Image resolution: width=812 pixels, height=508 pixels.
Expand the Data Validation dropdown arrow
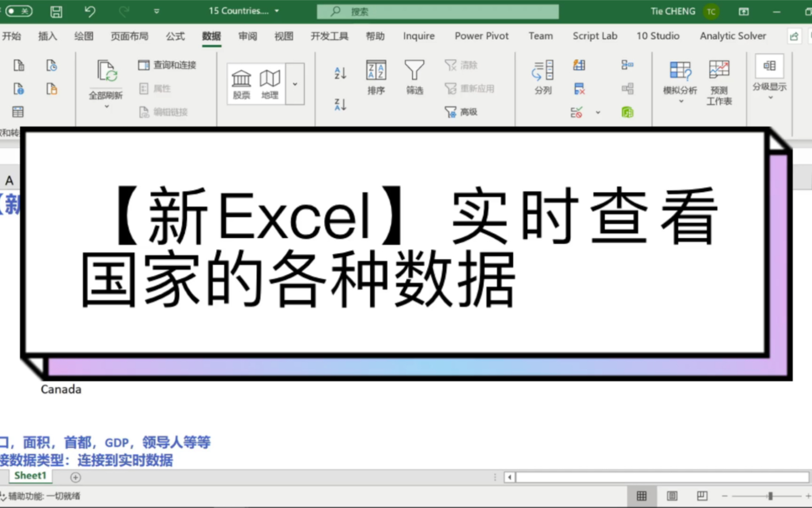coord(598,112)
